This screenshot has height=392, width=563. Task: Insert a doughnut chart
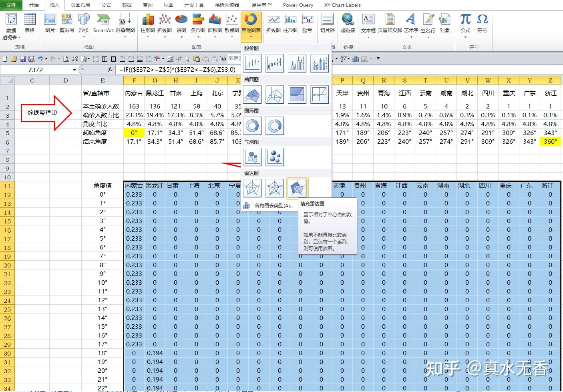click(x=252, y=126)
